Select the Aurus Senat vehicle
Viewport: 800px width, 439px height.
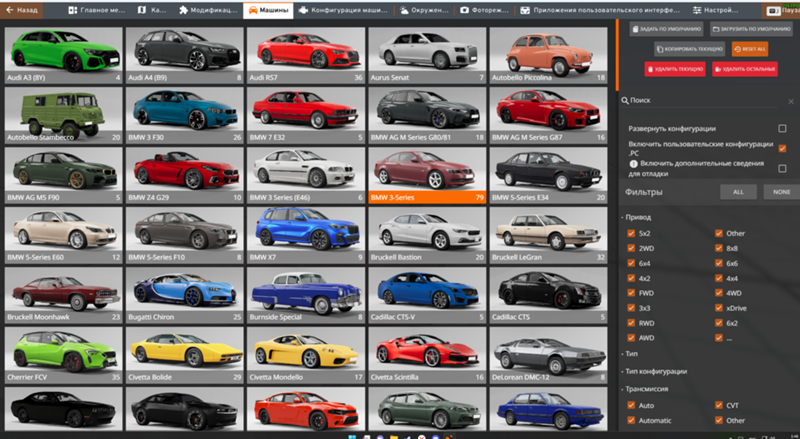[x=427, y=55]
